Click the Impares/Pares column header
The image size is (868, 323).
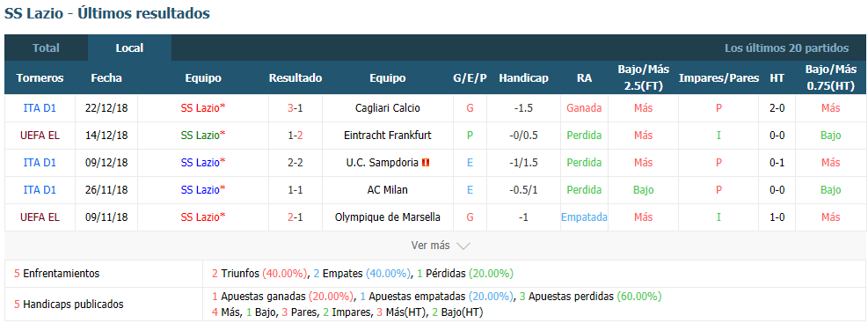[718, 78]
